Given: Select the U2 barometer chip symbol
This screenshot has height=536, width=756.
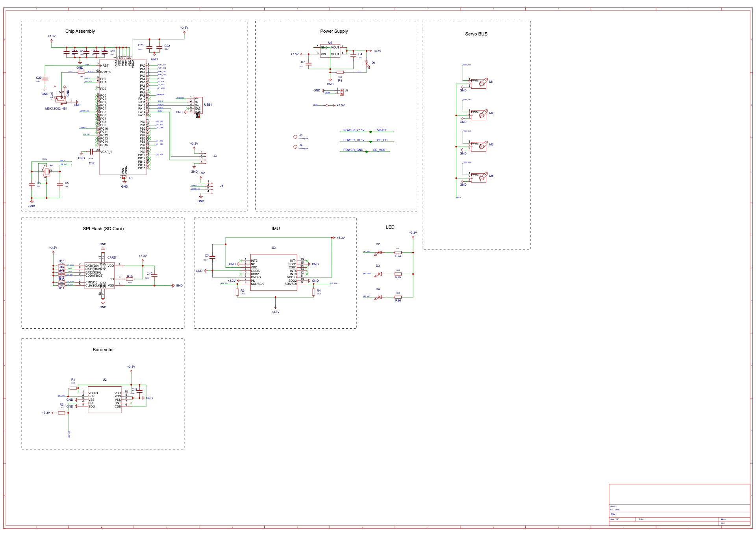Looking at the screenshot, I should (105, 400).
